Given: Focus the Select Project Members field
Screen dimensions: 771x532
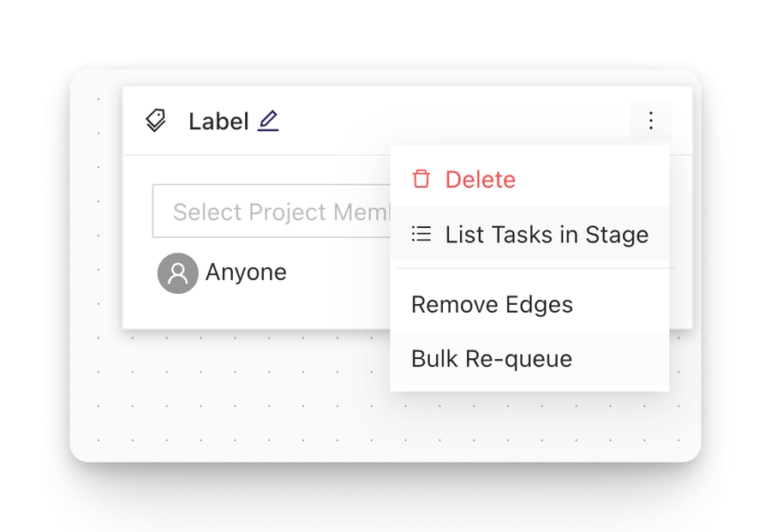Looking at the screenshot, I should tap(271, 212).
